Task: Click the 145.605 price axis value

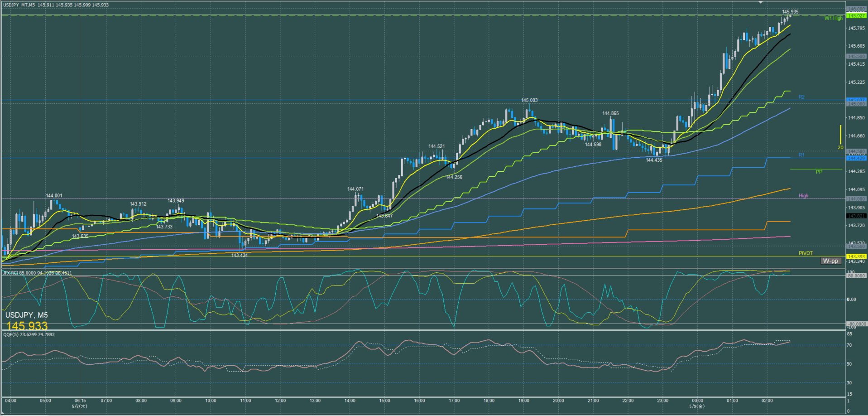Action: click(855, 46)
